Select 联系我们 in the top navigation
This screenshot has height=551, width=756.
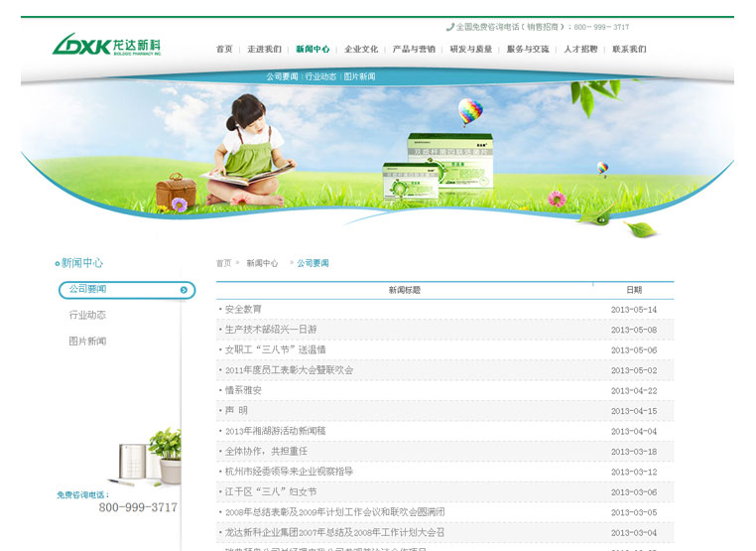(x=629, y=49)
